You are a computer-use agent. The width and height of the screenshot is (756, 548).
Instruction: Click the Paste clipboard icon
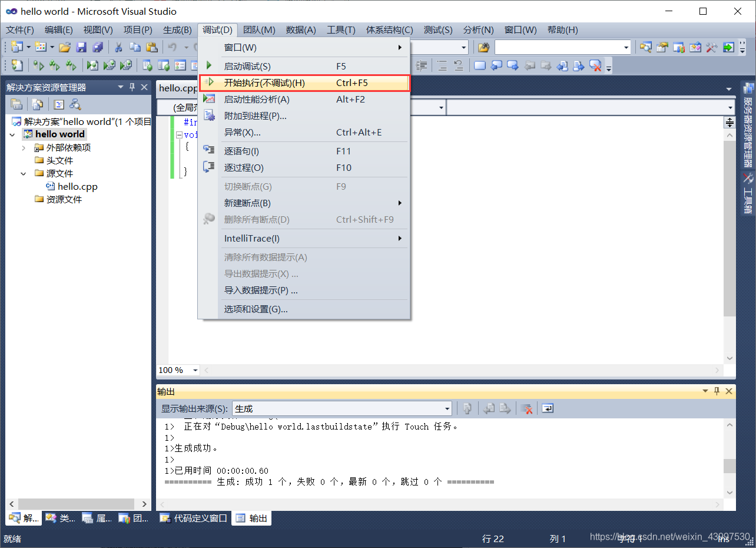click(151, 47)
